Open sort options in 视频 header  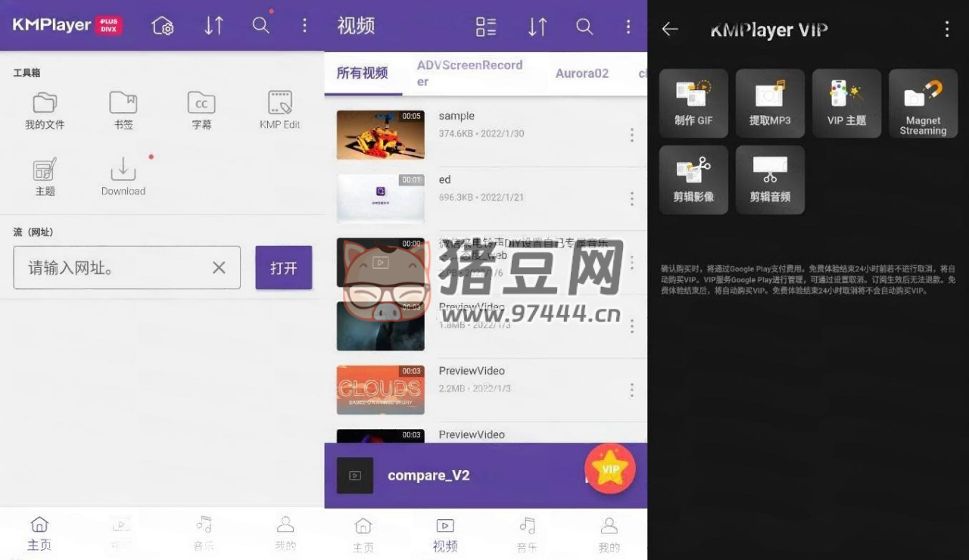[537, 26]
